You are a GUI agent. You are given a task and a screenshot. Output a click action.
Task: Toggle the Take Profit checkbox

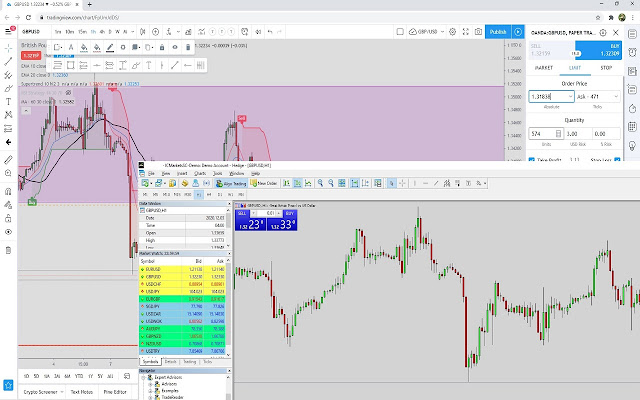(531, 160)
